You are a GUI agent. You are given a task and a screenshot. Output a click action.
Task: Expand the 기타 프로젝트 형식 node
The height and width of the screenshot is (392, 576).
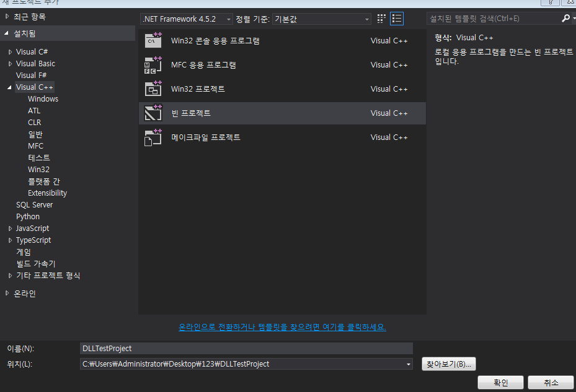click(x=10, y=276)
